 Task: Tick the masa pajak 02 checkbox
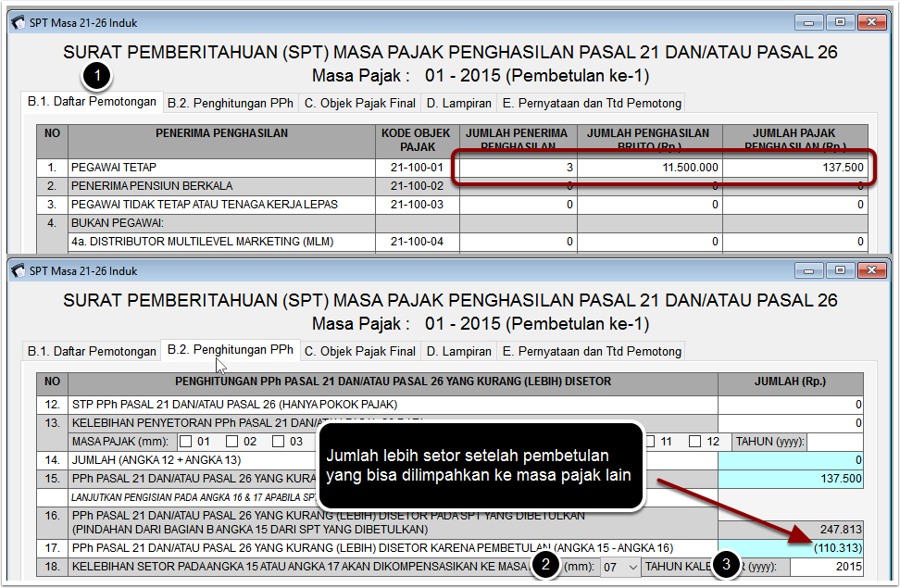click(x=231, y=442)
